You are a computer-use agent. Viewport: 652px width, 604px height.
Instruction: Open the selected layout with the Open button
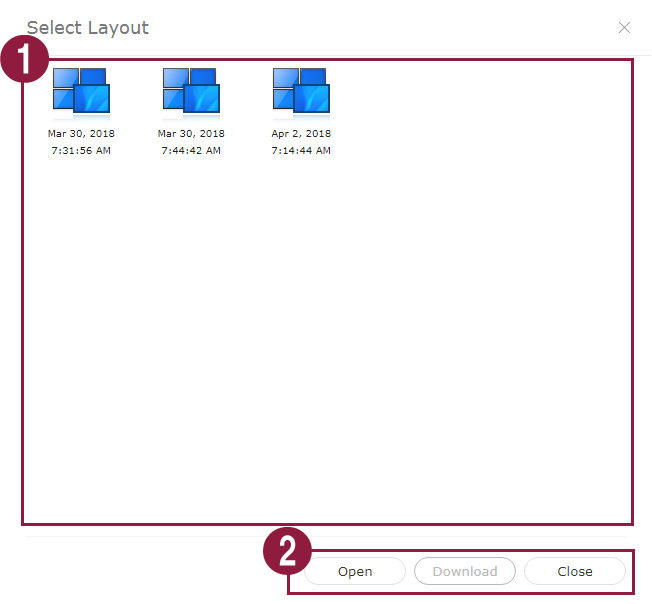[355, 571]
